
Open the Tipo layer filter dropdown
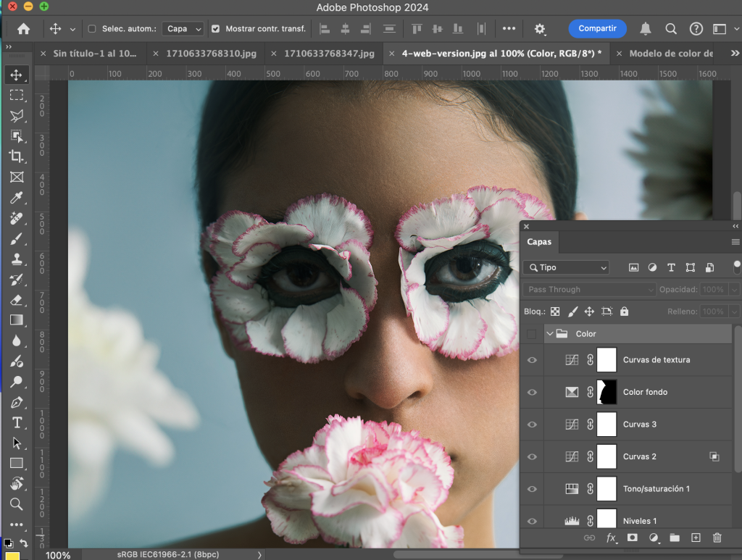566,268
